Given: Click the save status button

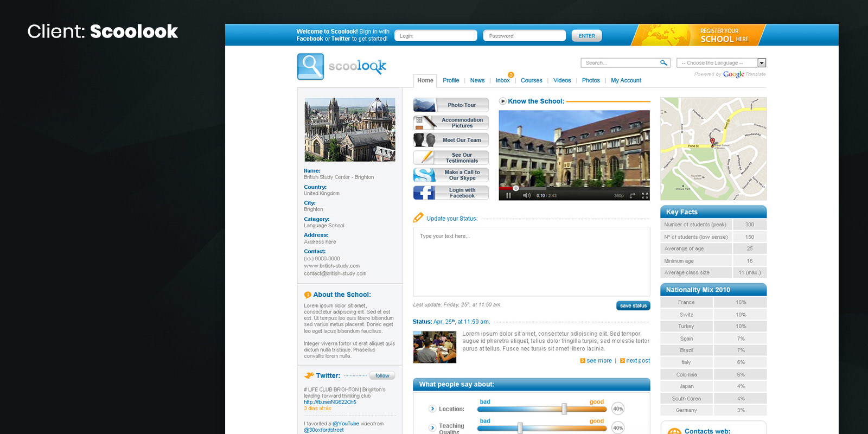Looking at the screenshot, I should pos(633,305).
